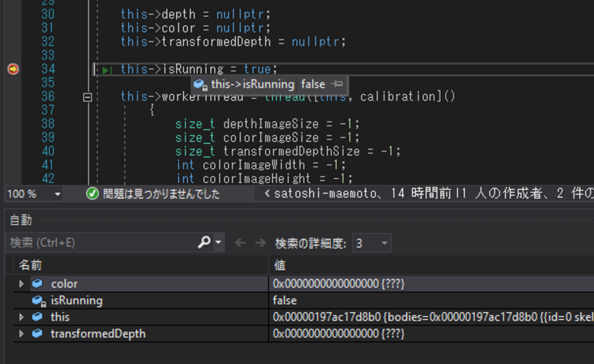Screen dimensions: 594x364
Task: Click the breakpoint marker on line 34
Action: point(13,69)
